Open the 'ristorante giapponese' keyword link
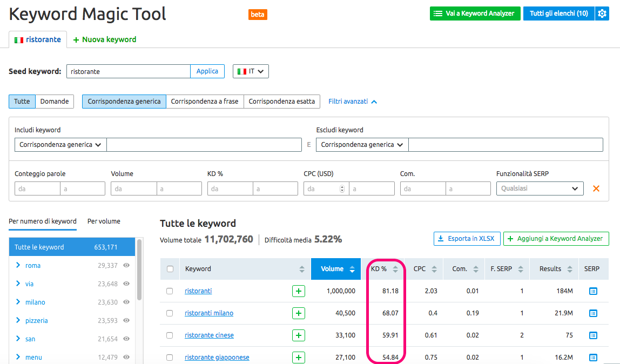Viewport: 620px width, 364px height. pyautogui.click(x=217, y=358)
